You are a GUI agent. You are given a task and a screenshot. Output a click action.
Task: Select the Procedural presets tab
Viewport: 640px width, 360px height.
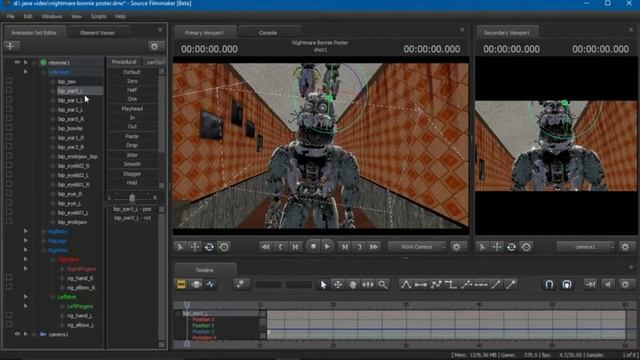point(124,62)
